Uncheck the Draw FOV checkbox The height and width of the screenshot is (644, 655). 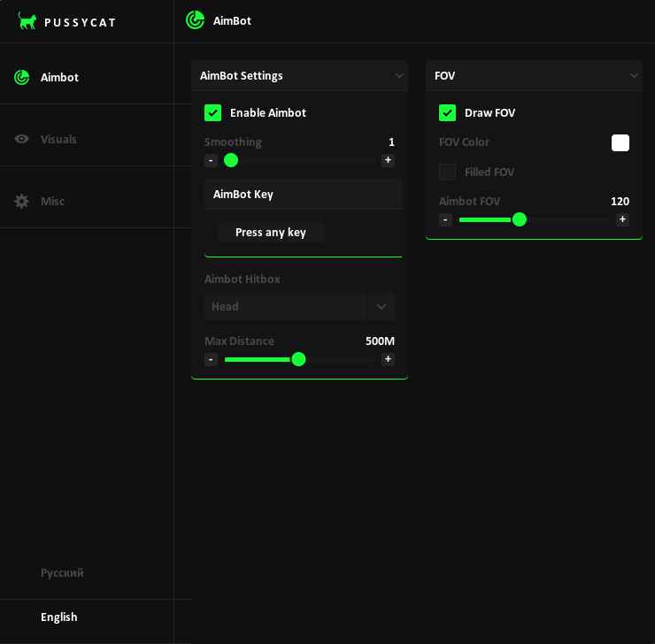pos(447,112)
